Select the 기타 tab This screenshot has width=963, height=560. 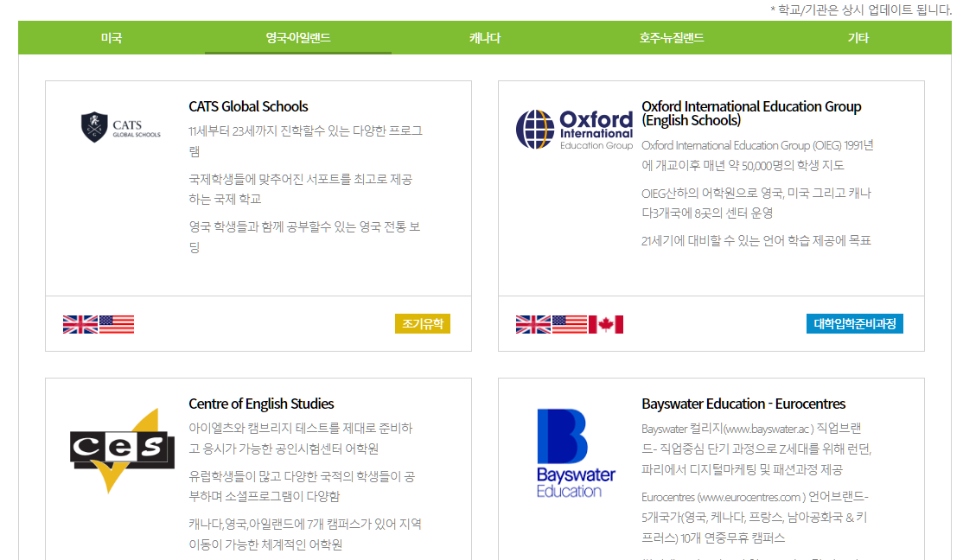[x=858, y=38]
